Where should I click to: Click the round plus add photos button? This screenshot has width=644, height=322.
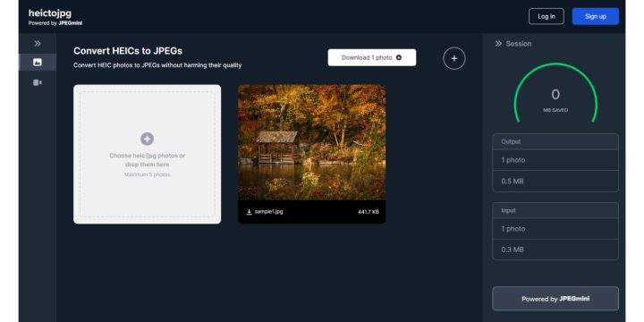(454, 58)
